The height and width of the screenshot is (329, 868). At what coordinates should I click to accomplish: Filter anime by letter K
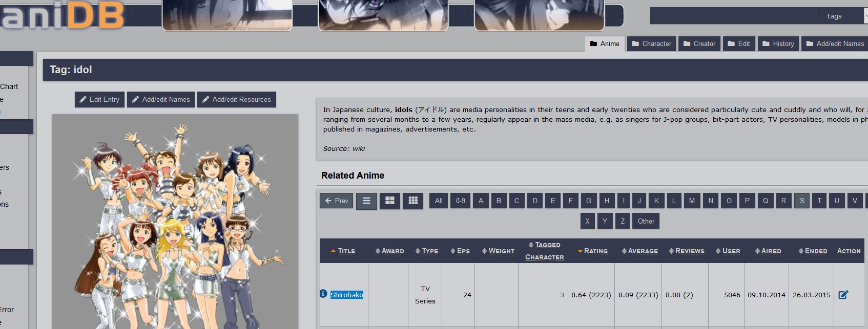(656, 201)
